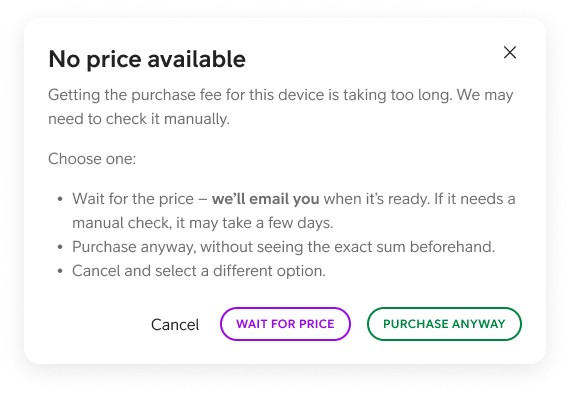Click the 'Choose one:' label
This screenshot has height=394, width=570.
pyautogui.click(x=92, y=159)
